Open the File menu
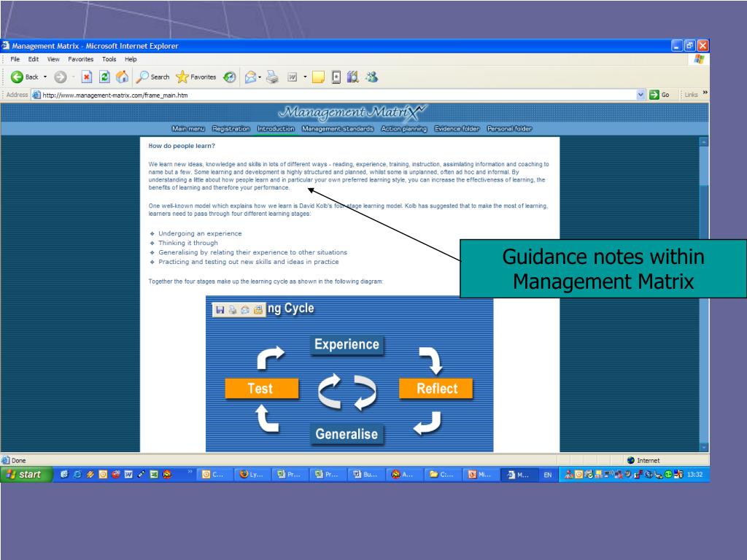747x560 pixels. pyautogui.click(x=15, y=59)
